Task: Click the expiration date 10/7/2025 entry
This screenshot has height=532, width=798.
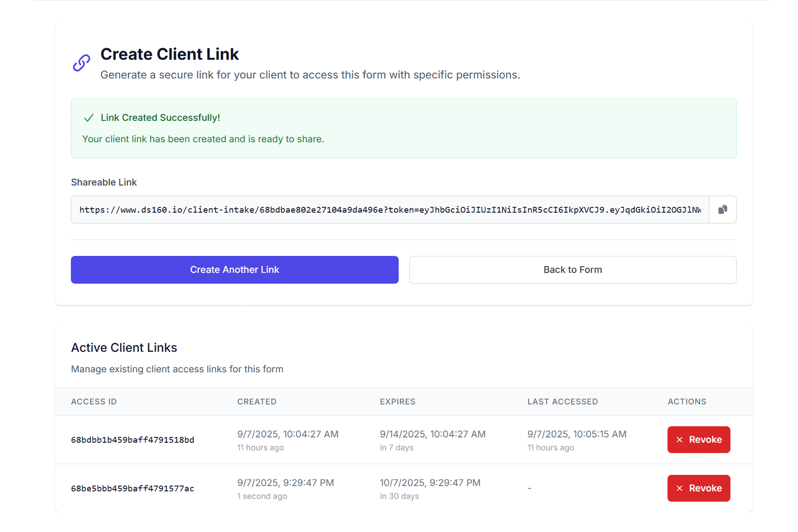Action: point(430,482)
